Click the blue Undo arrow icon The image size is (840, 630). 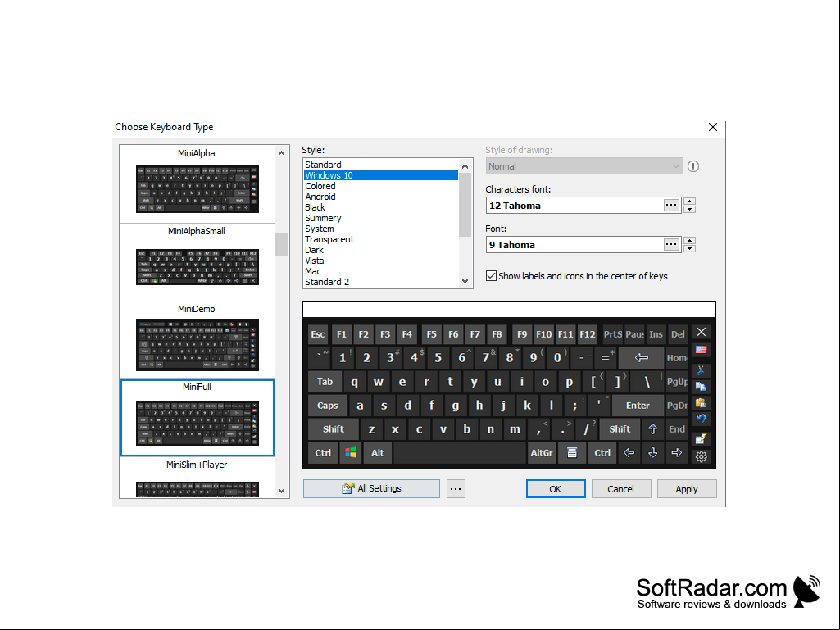[x=701, y=419]
